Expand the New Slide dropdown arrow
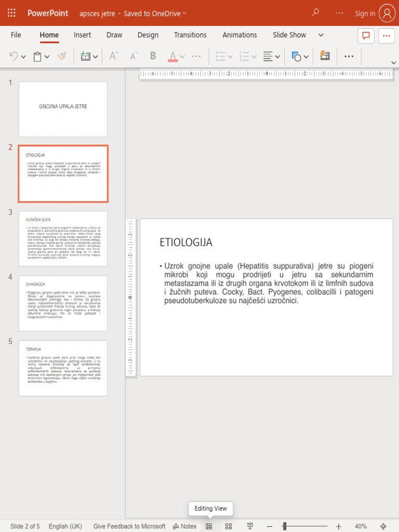 pyautogui.click(x=96, y=57)
